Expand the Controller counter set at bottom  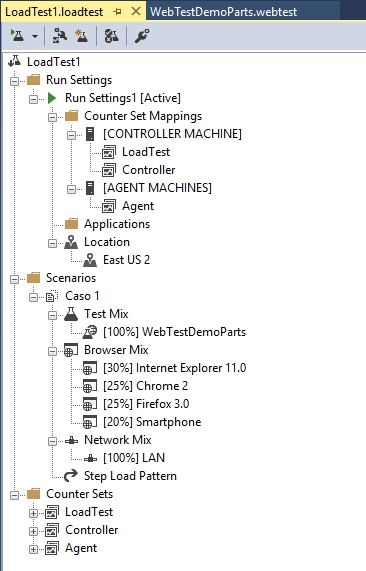tap(34, 531)
